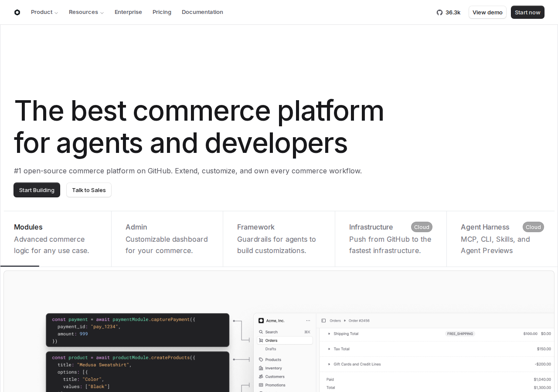
Task: Go to the Pricing page
Action: click(162, 12)
